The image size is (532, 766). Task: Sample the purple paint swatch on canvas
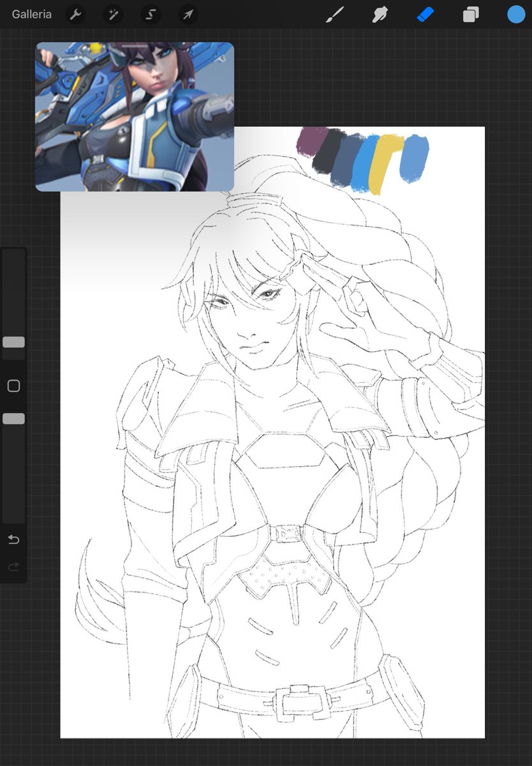click(311, 140)
